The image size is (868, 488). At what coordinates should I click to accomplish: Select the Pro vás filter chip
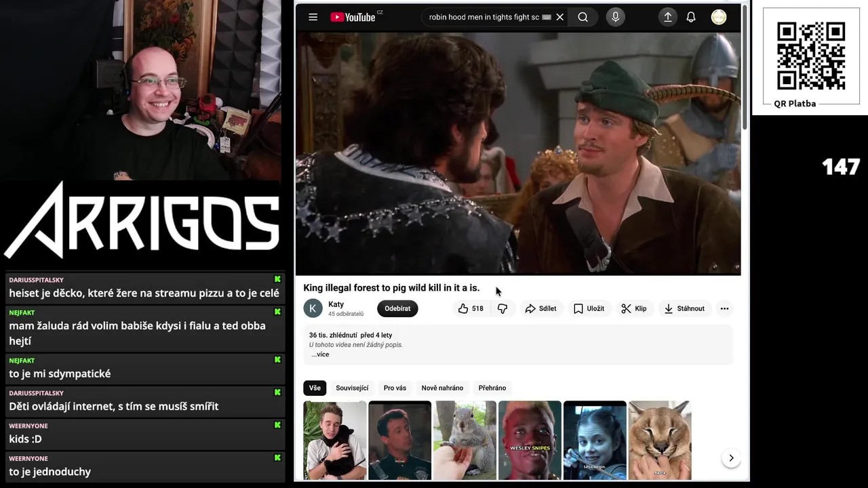pos(395,388)
